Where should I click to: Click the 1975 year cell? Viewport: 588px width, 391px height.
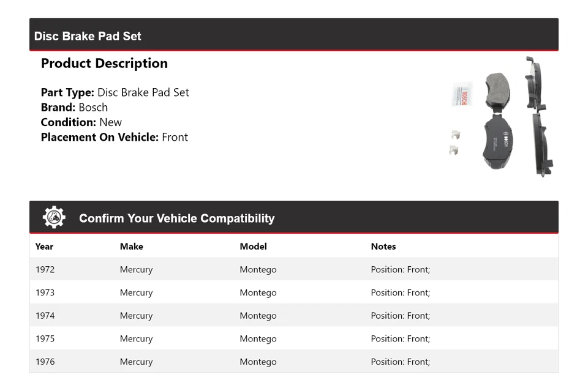(x=45, y=338)
